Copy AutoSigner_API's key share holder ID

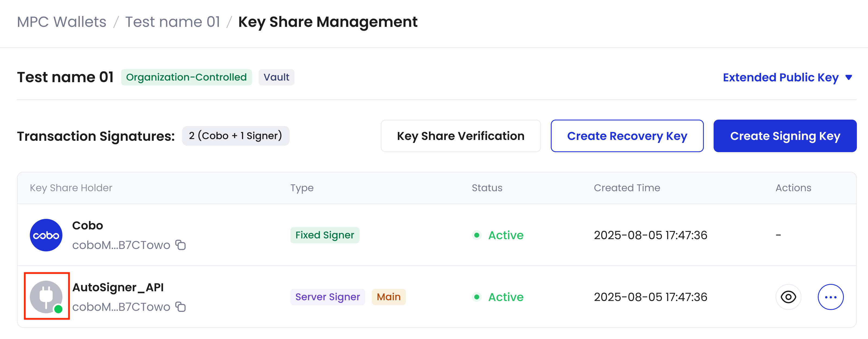pyautogui.click(x=181, y=307)
